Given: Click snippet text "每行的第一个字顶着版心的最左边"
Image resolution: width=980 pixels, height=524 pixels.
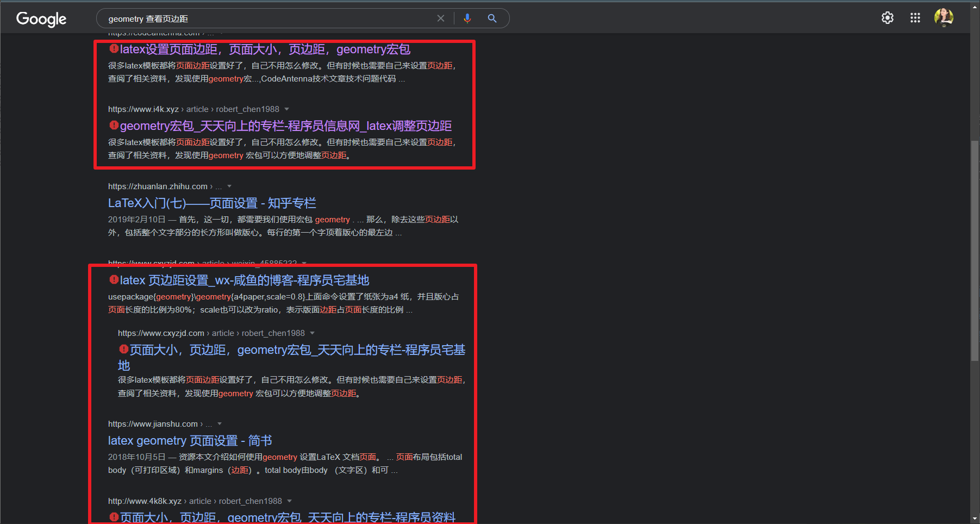Looking at the screenshot, I should click(330, 233).
